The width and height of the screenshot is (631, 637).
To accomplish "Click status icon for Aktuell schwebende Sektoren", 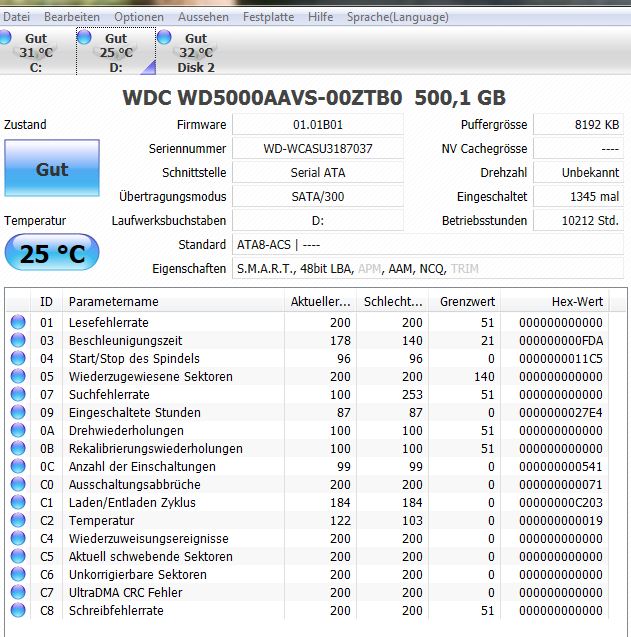I will pos(18,556).
